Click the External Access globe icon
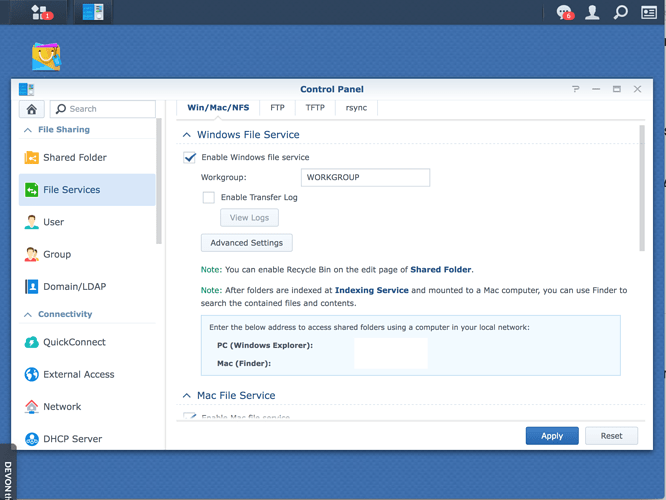The width and height of the screenshot is (666, 500). 31,374
